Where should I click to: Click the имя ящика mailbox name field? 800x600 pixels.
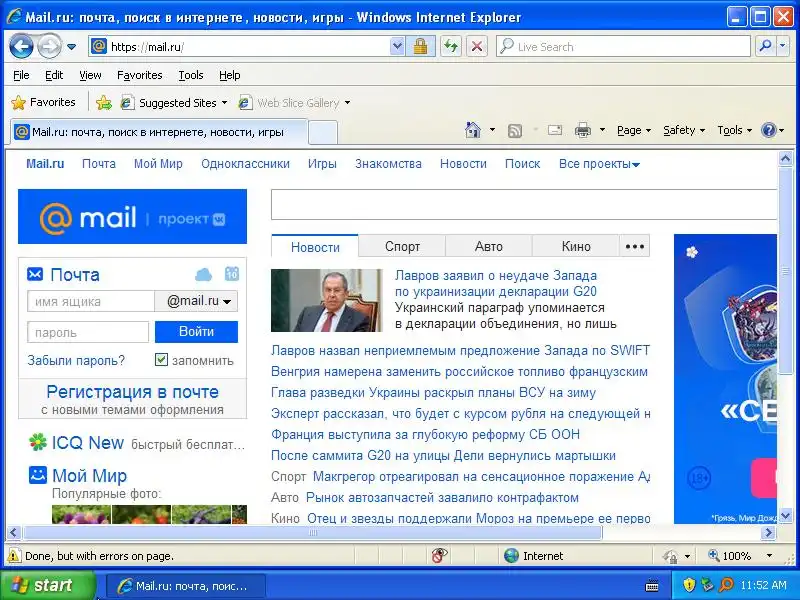click(91, 302)
